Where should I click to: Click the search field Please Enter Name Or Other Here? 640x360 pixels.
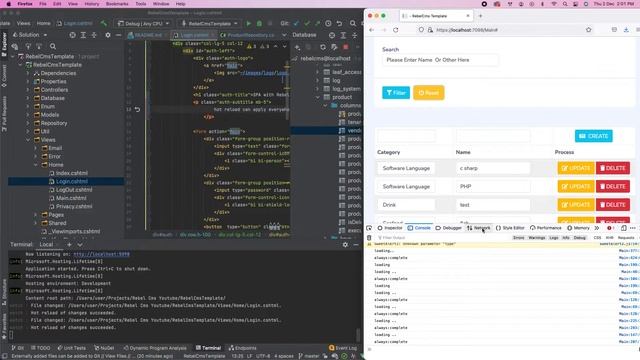click(440, 60)
